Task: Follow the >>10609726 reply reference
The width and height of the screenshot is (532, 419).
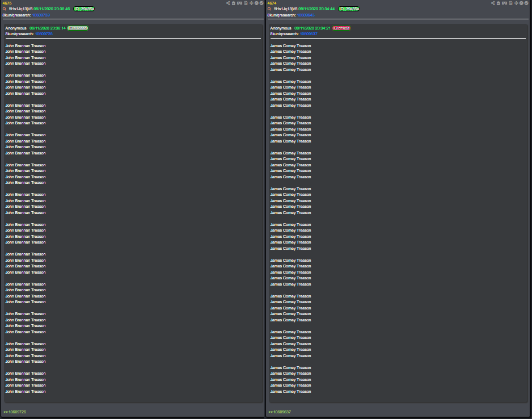Action: [x=15, y=412]
